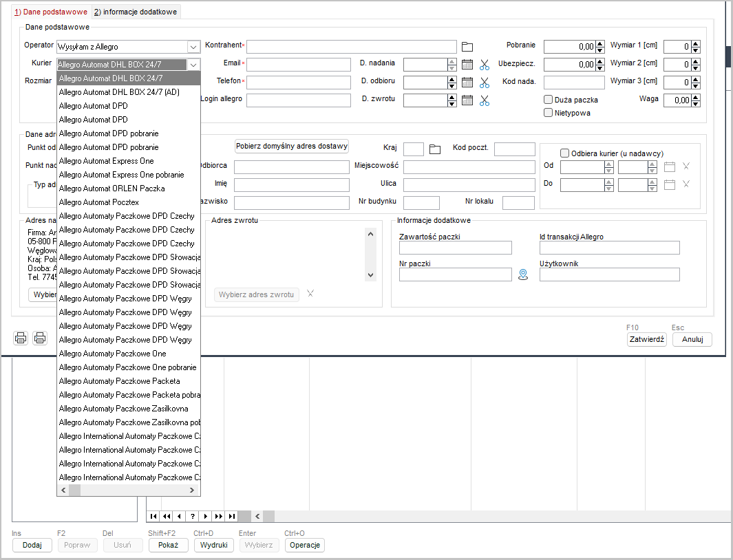Jump back several records navigation button
This screenshot has height=560, width=733.
click(166, 516)
